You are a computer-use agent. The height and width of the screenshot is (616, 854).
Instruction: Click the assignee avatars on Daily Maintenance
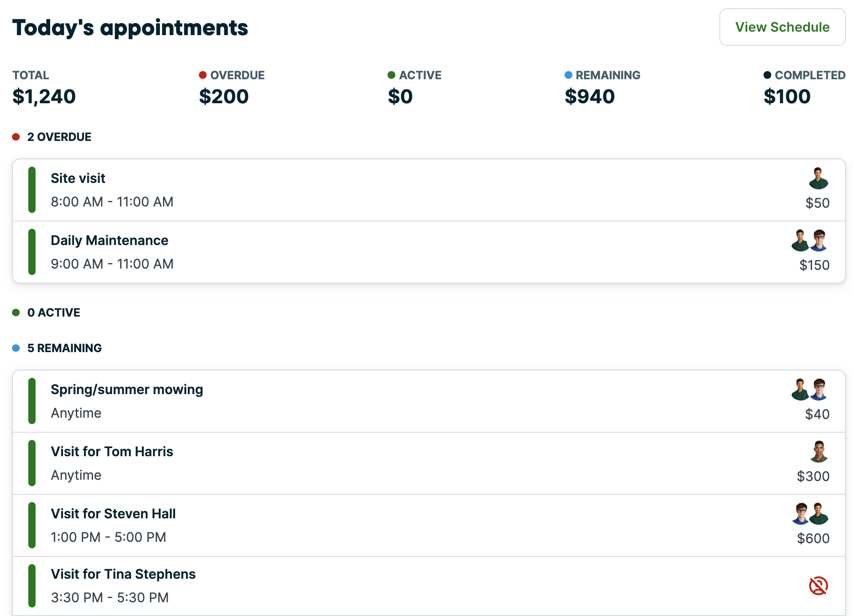[x=809, y=241]
